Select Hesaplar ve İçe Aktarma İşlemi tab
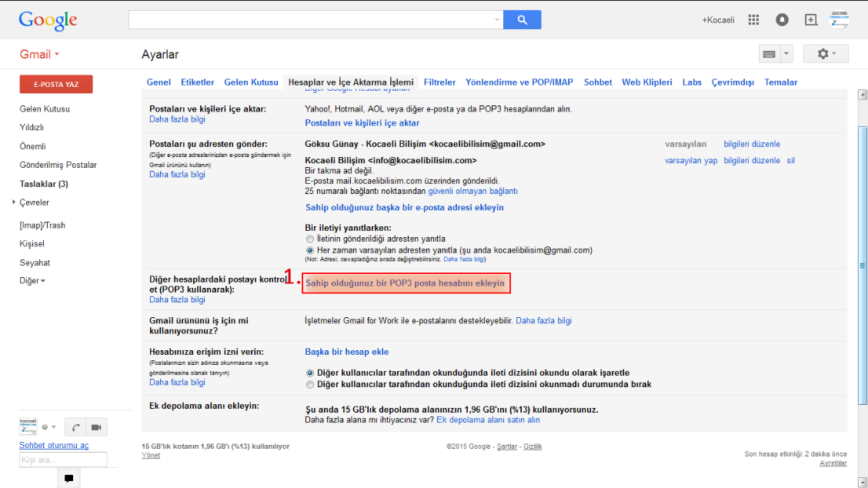 (x=351, y=82)
